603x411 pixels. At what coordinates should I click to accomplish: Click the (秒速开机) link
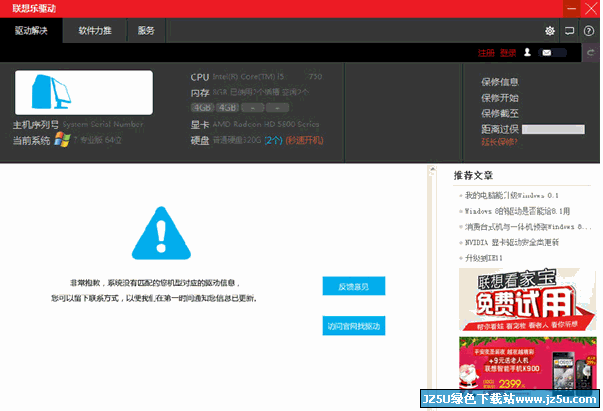pos(304,140)
